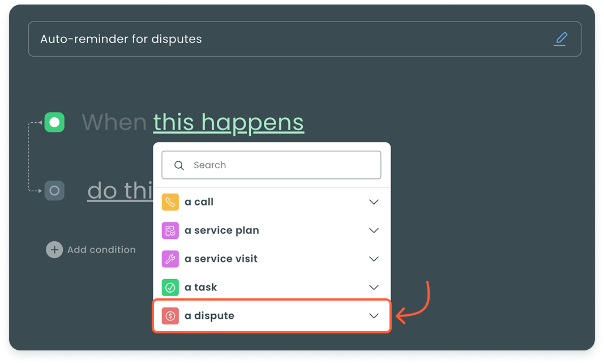Expand the 'a dispute' trigger options
This screenshot has width=604, height=364.
click(374, 316)
